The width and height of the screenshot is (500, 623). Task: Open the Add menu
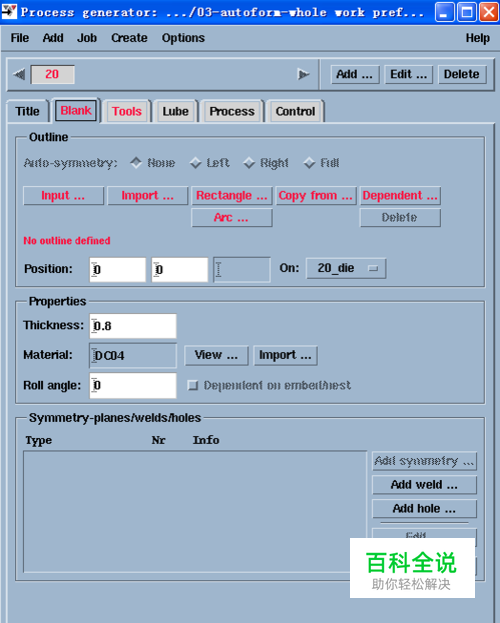coord(53,38)
